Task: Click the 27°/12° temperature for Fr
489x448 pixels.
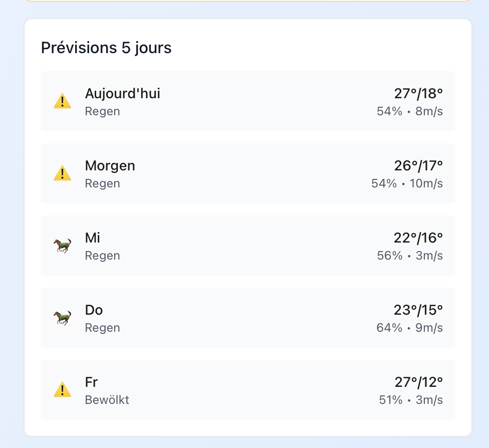Action: [418, 382]
